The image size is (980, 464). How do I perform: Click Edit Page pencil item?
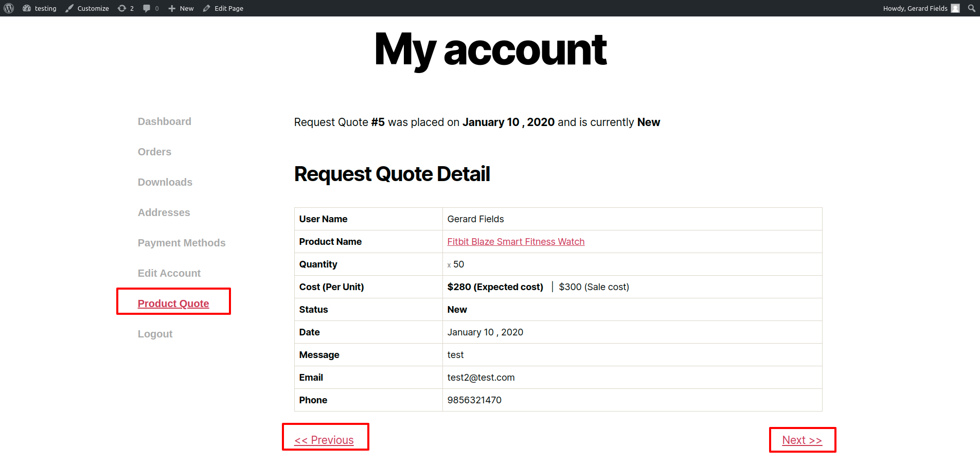pos(223,8)
